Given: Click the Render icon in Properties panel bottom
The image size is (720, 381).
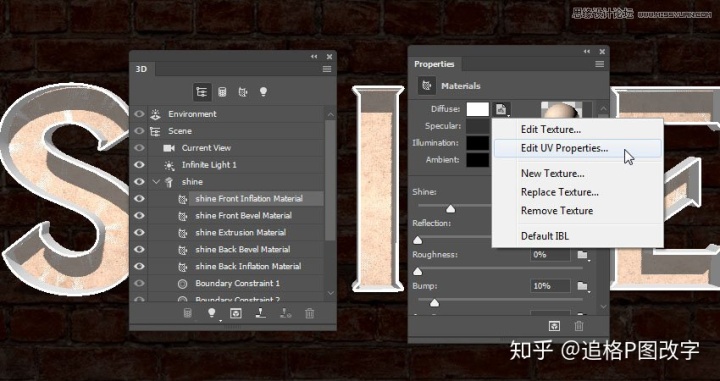Looking at the screenshot, I should coord(554,326).
